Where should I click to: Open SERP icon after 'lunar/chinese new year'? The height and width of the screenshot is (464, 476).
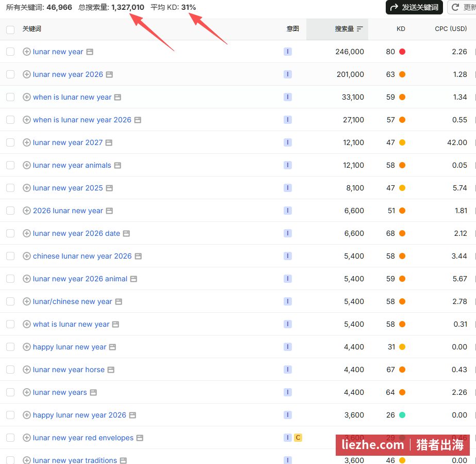click(119, 301)
